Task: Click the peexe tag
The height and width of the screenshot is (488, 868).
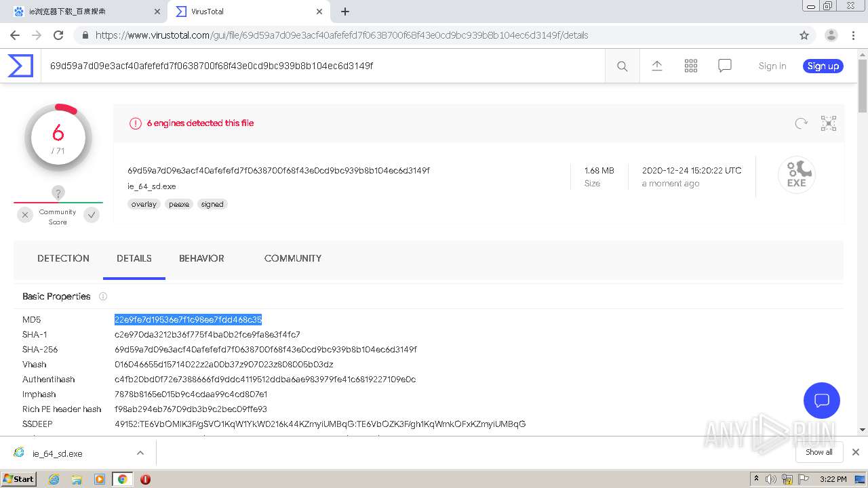Action: coord(179,204)
